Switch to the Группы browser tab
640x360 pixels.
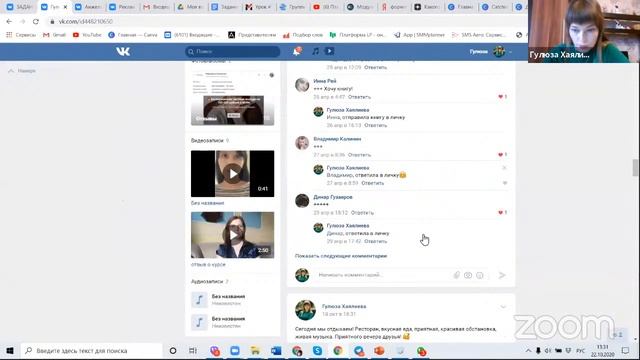tap(293, 7)
